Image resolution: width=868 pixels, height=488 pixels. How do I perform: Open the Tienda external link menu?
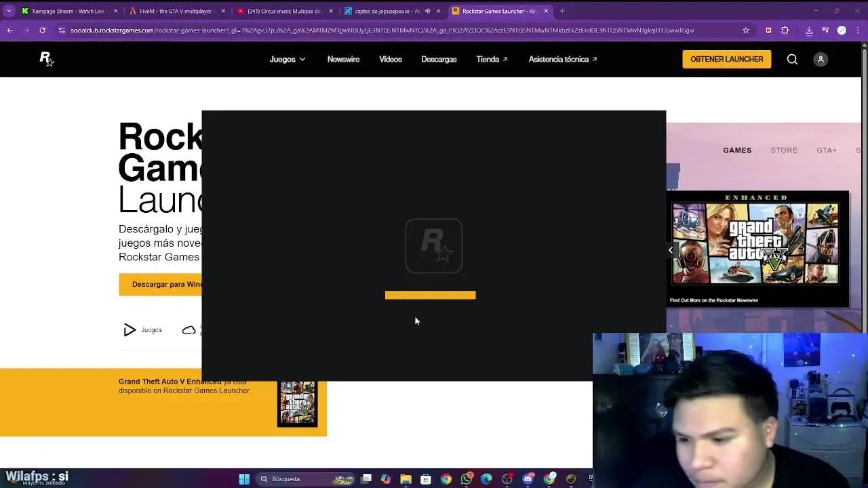(492, 60)
